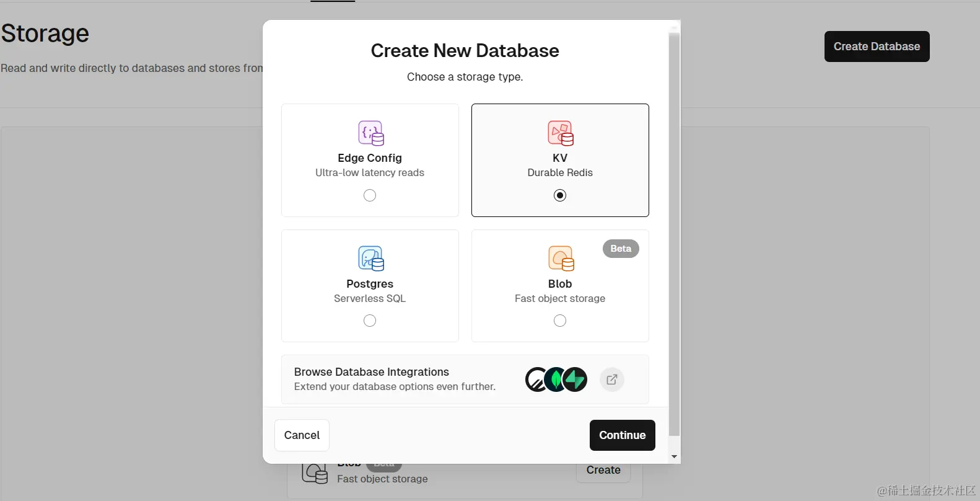Click the Continue button
Image resolution: width=980 pixels, height=501 pixels.
coord(623,435)
